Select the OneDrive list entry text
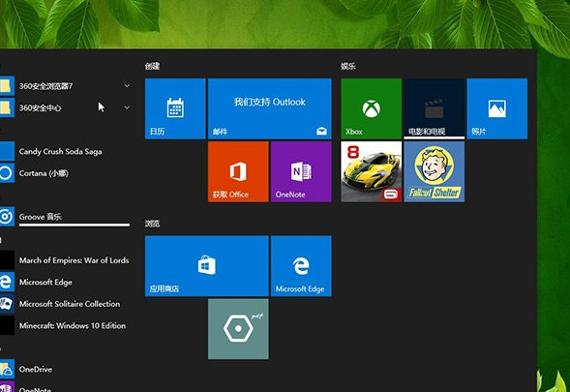This screenshot has width=570, height=392. [36, 369]
